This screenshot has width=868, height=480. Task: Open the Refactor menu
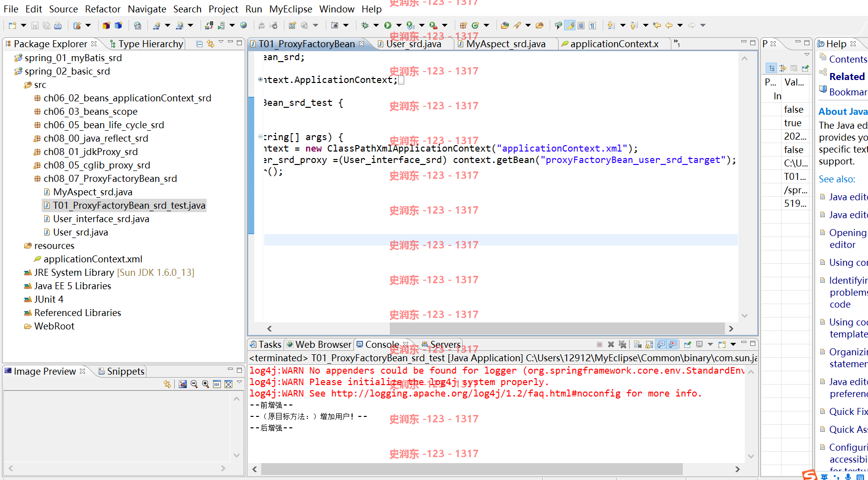click(x=102, y=9)
